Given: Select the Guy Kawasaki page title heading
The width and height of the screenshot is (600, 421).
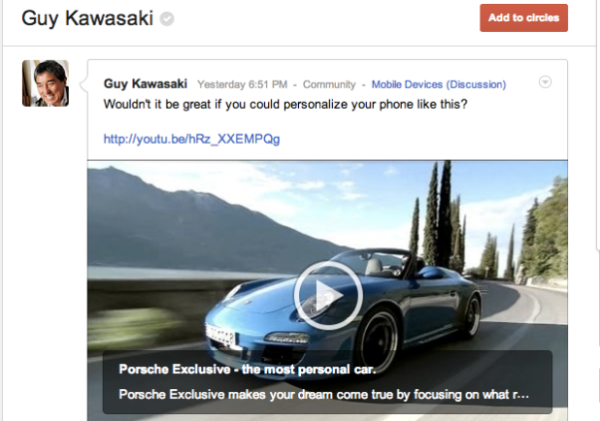Looking at the screenshot, I should point(87,18).
